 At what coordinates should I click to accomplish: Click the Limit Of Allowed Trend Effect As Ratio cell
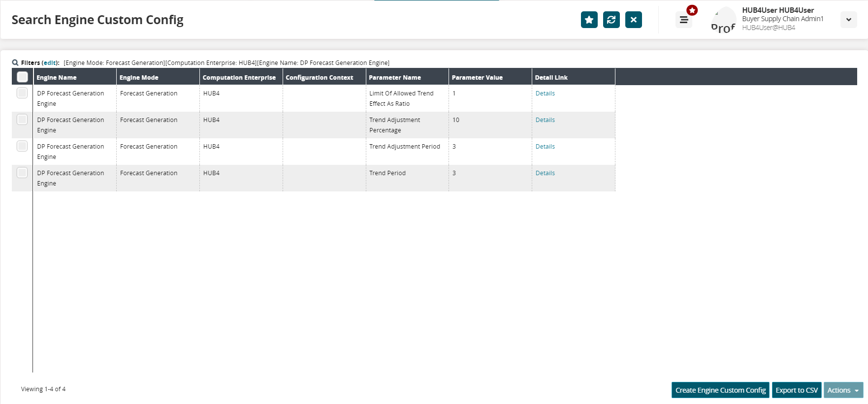pos(407,98)
